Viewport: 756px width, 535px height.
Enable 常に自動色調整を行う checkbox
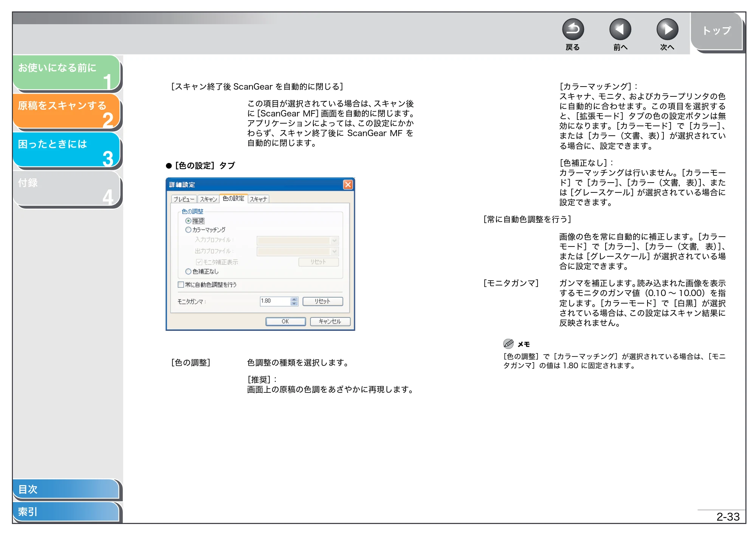(x=181, y=285)
